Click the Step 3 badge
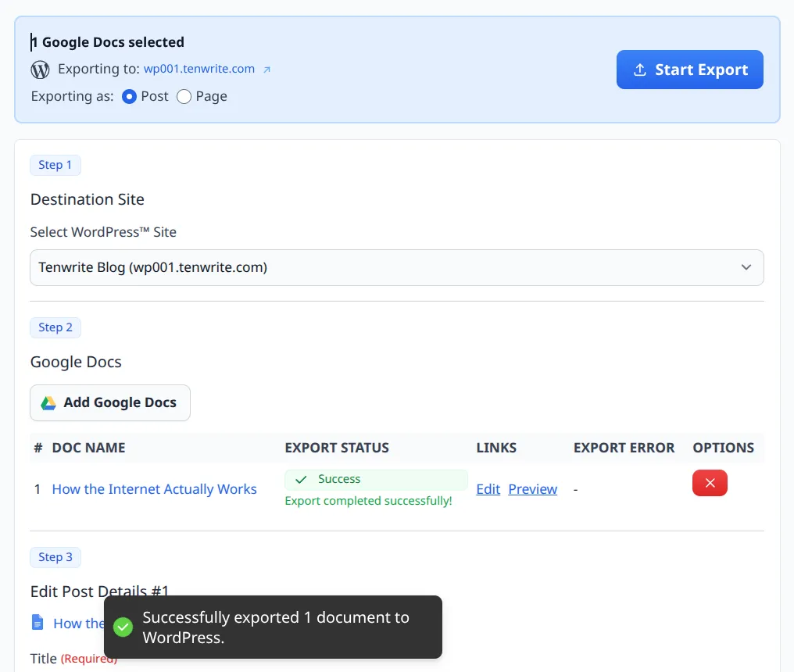 point(55,557)
